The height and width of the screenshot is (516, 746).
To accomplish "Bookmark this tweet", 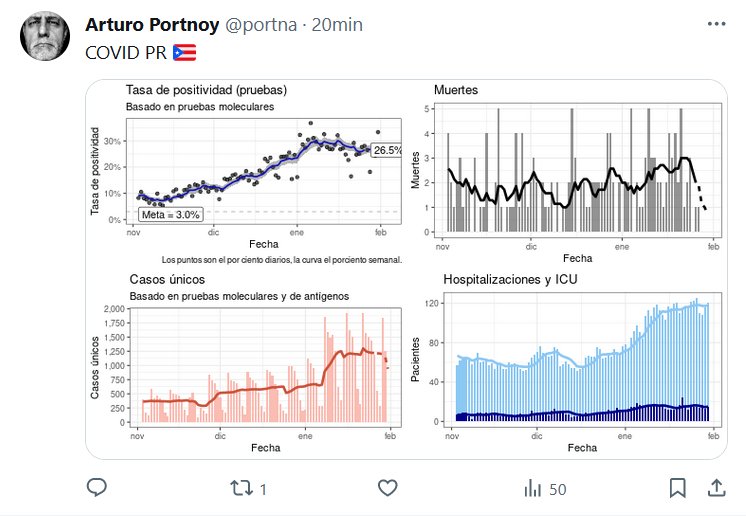I will click(x=677, y=488).
